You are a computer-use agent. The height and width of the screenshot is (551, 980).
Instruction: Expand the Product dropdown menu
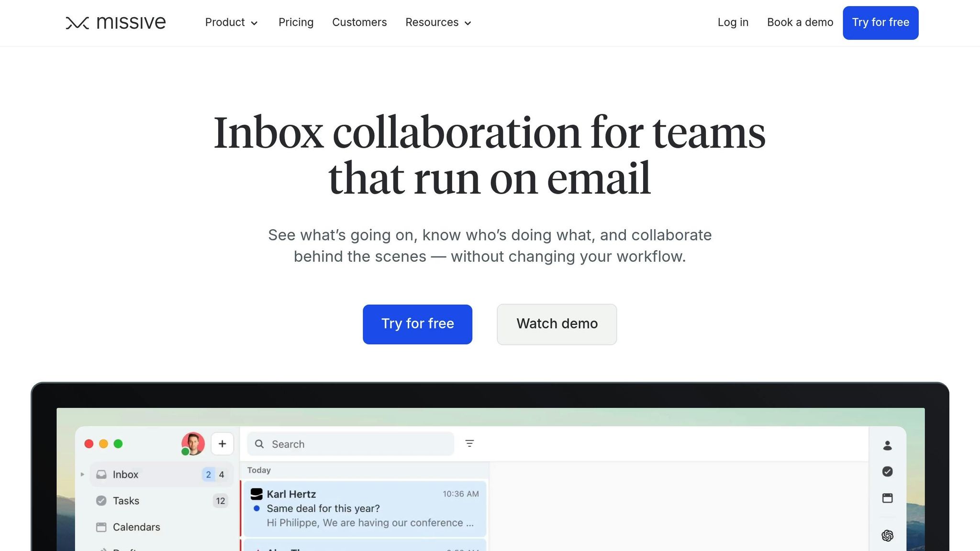click(x=231, y=22)
